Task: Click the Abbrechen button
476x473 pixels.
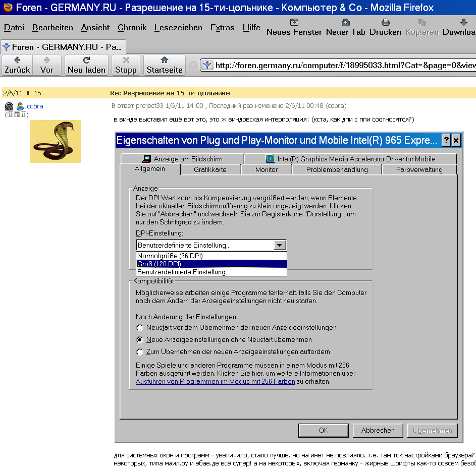Action: tap(378, 430)
